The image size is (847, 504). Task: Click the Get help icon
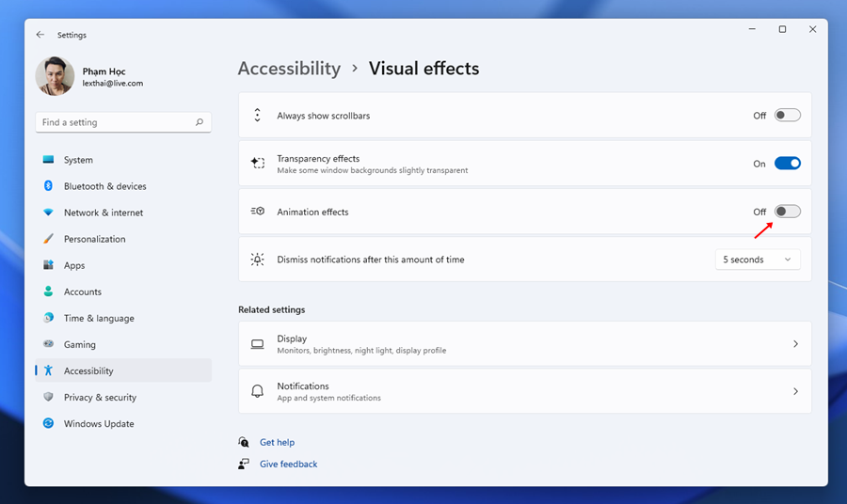[x=244, y=442]
